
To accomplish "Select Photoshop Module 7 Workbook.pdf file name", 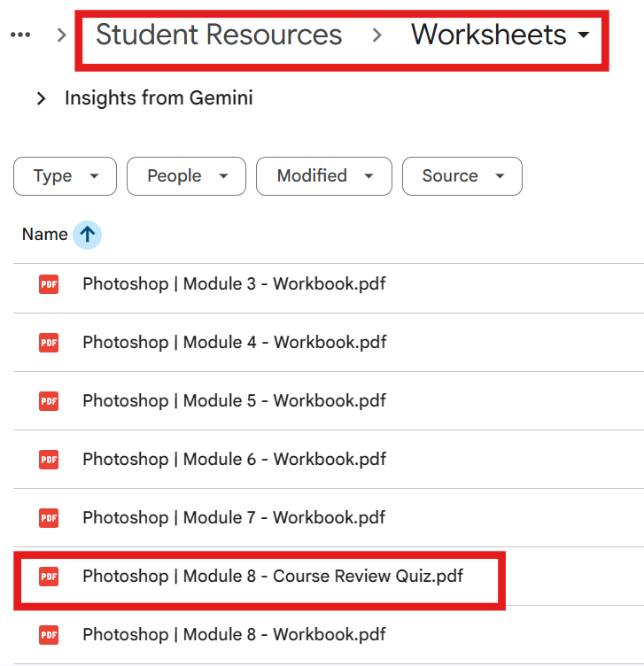I will pos(234,518).
